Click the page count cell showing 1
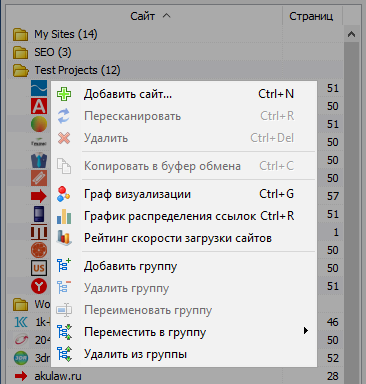The width and height of the screenshot is (366, 384). coord(336,232)
